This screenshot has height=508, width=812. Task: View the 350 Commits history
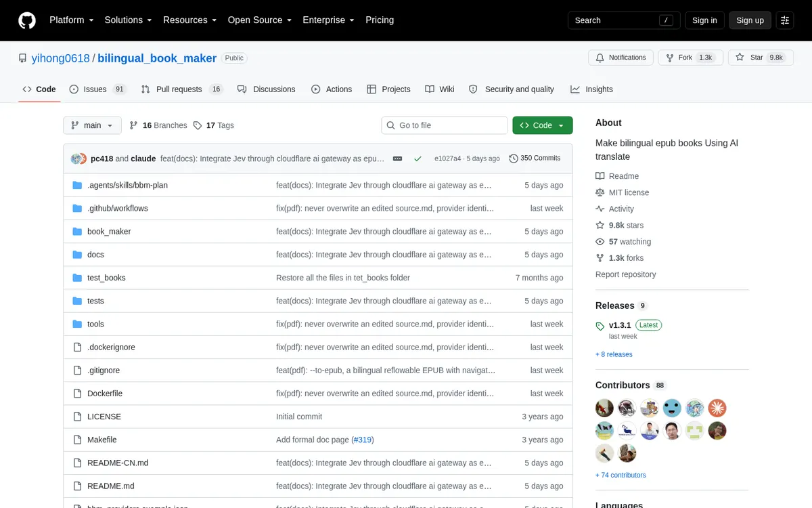click(535, 158)
